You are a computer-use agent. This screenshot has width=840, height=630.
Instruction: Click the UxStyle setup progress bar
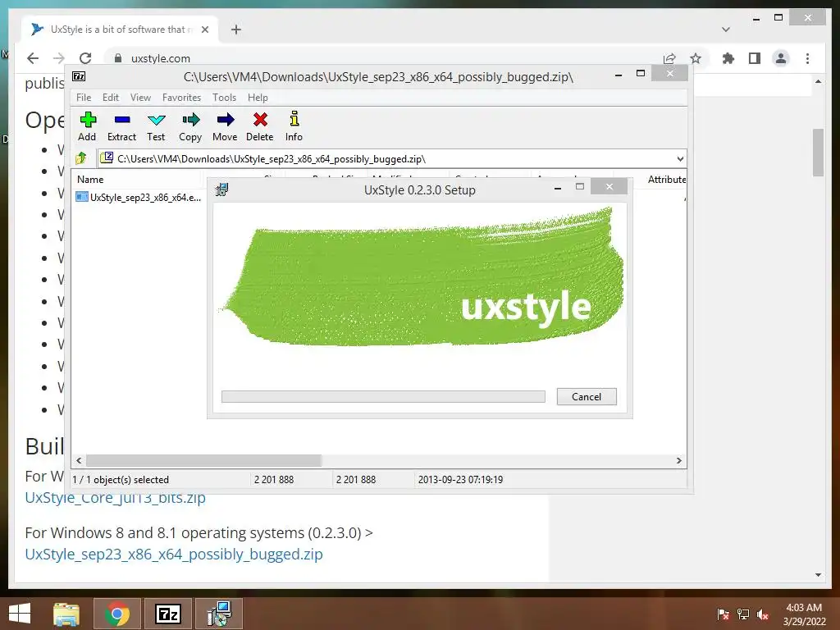(x=383, y=396)
